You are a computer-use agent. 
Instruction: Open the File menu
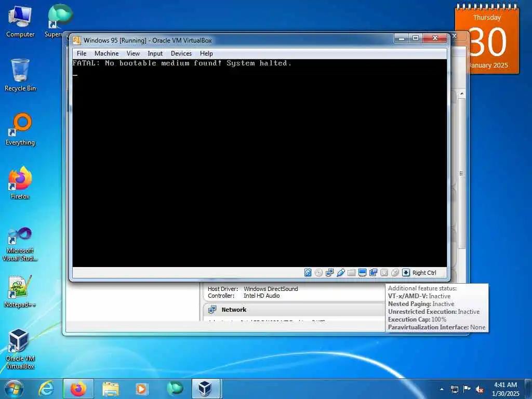(82, 54)
